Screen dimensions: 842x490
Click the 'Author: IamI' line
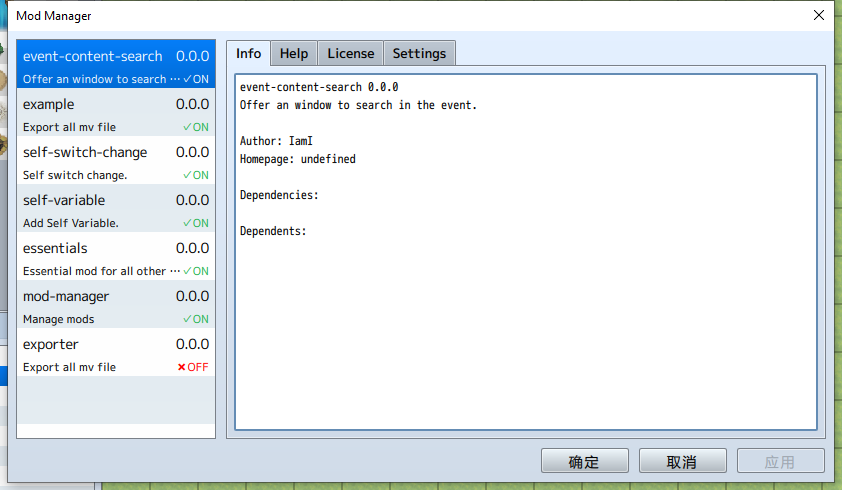coord(276,141)
